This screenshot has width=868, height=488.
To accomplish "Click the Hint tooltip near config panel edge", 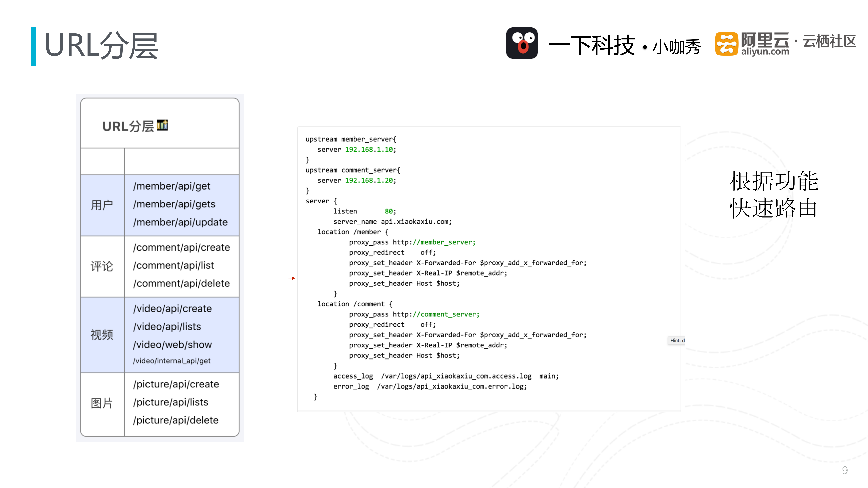I will click(677, 341).
